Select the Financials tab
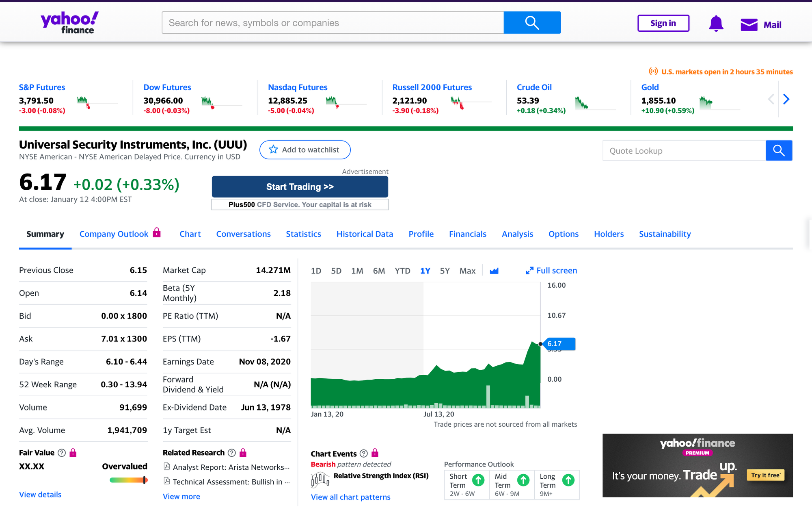This screenshot has width=812, height=508. pos(468,234)
